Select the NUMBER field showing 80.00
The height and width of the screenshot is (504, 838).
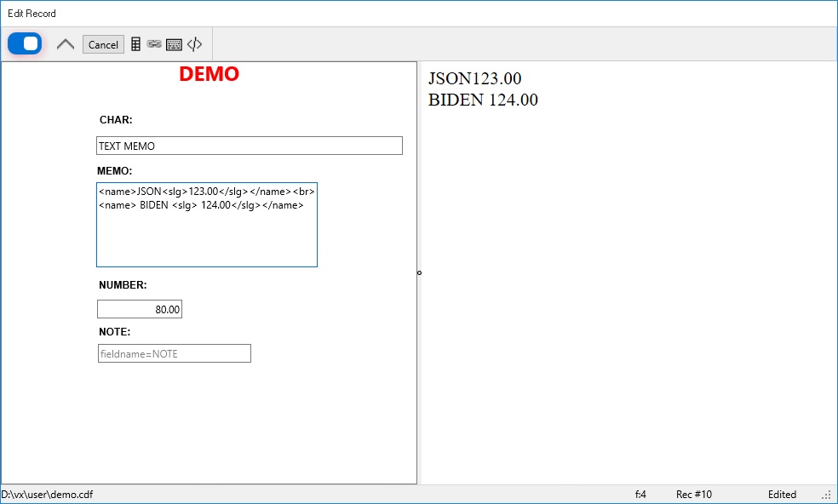pyautogui.click(x=140, y=309)
